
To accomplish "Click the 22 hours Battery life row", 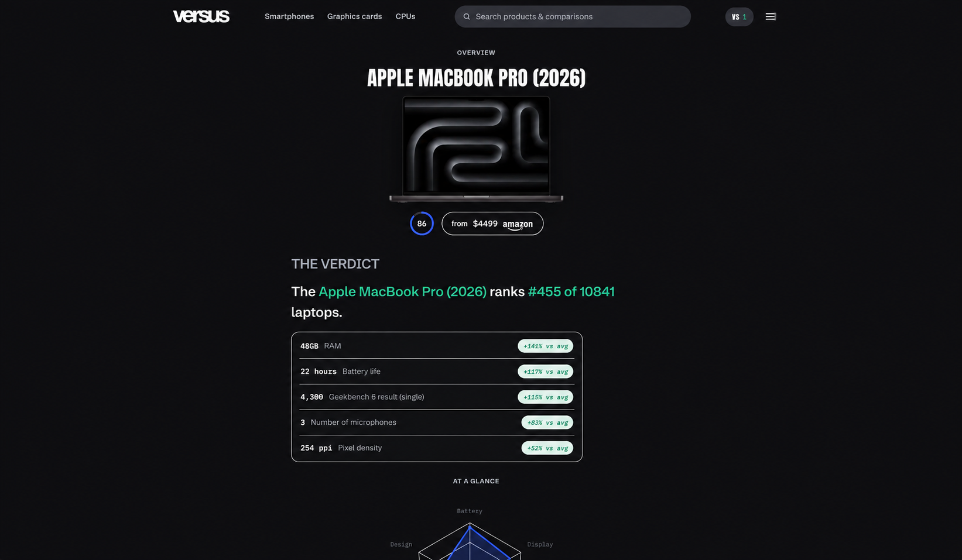I will point(437,372).
